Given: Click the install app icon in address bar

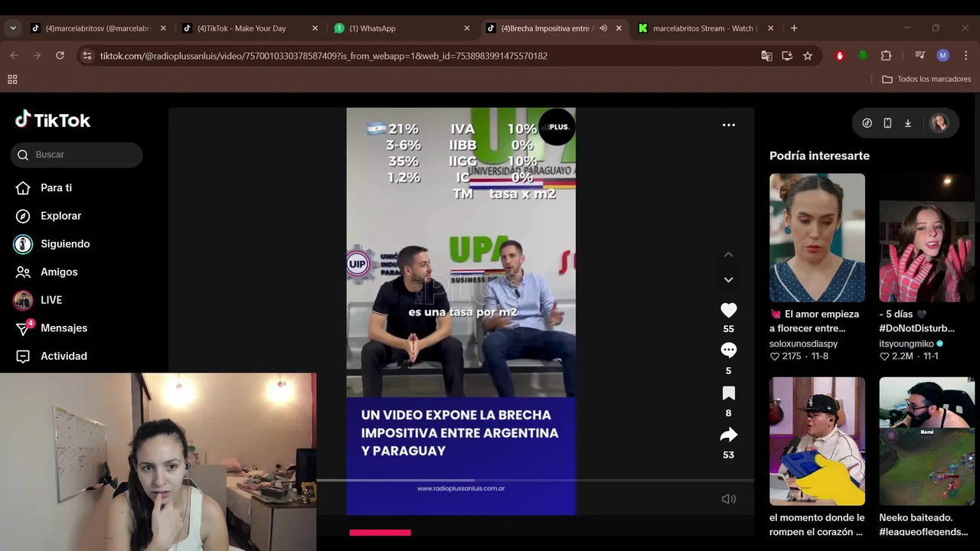Looking at the screenshot, I should (787, 56).
